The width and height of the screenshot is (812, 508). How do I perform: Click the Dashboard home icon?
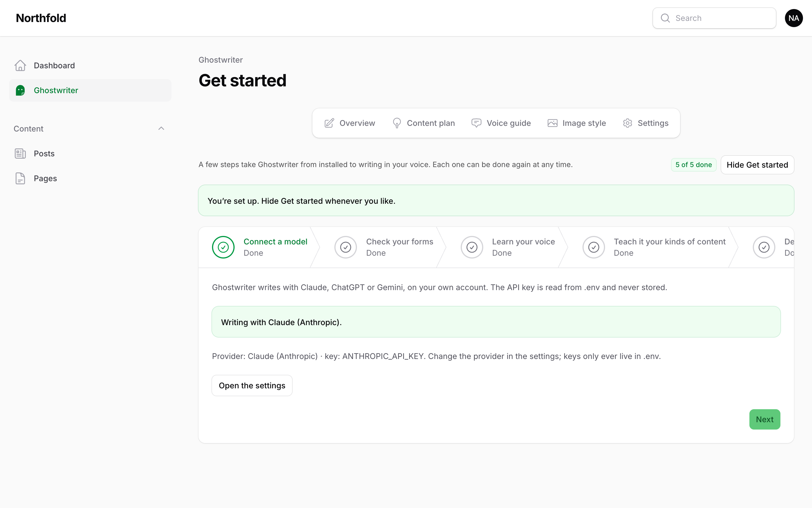20,65
